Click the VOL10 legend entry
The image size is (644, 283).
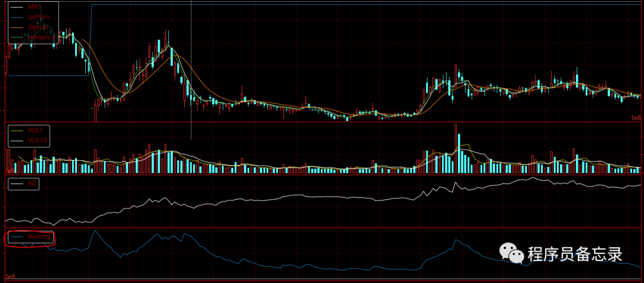pos(28,140)
